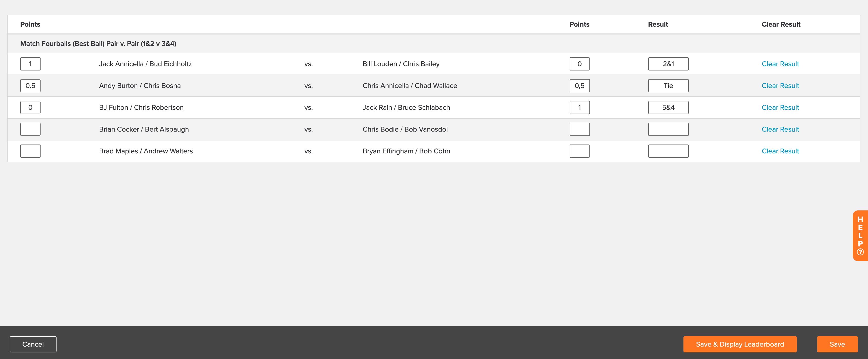Screen dimensions: 868x359
Task: Clear Result for BJ Fulton match
Action: point(780,107)
